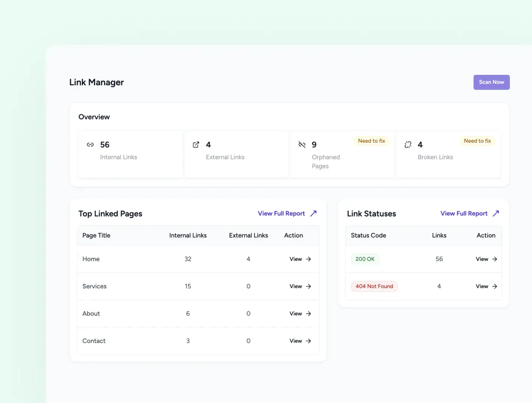The image size is (532, 403).
Task: Click the value 15 in Services row
Action: 188,286
